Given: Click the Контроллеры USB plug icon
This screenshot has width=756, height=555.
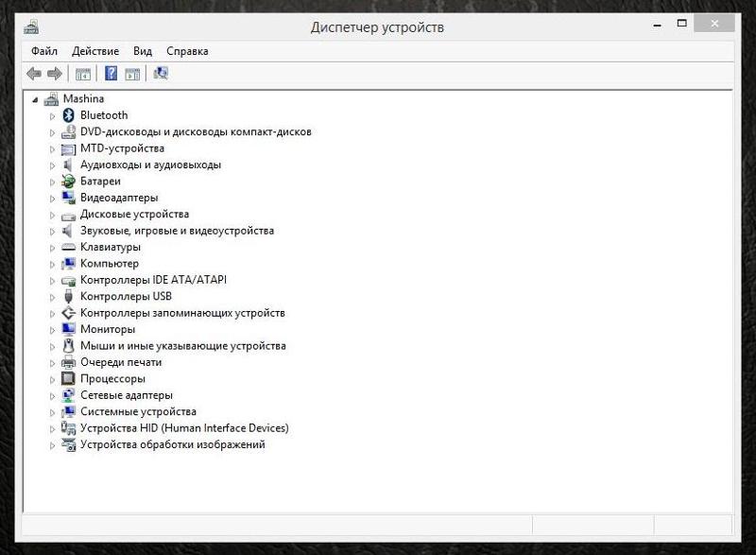Looking at the screenshot, I should [68, 296].
